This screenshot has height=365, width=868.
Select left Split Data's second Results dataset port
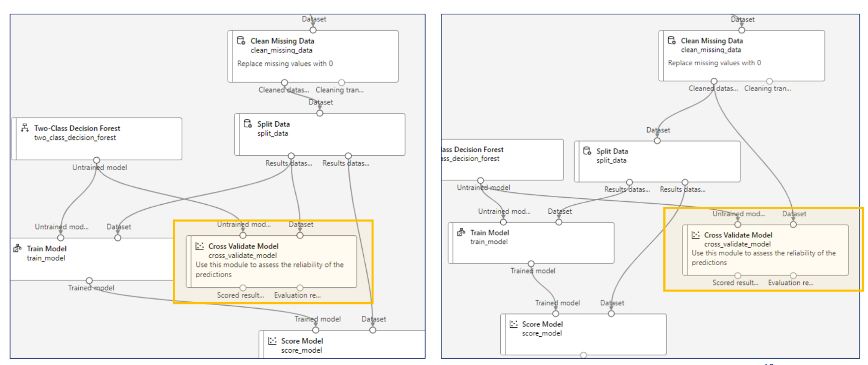tap(348, 156)
